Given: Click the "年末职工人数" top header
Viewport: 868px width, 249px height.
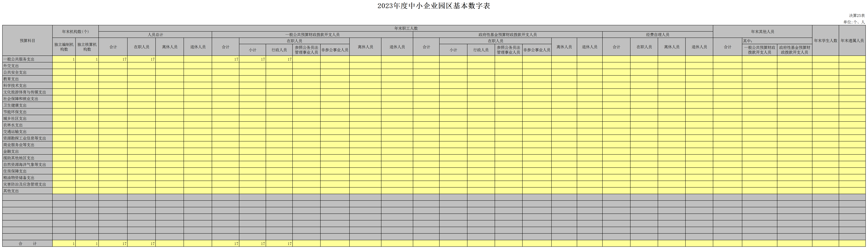Looking at the screenshot, I should coord(406,28).
